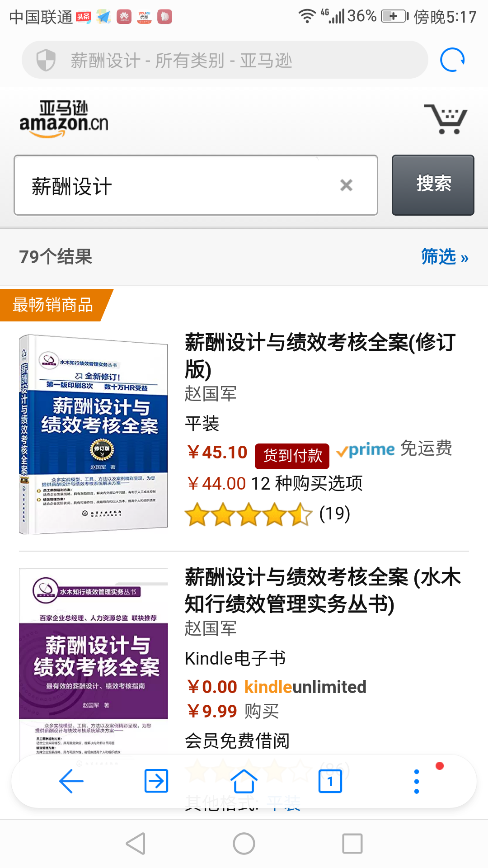The height and width of the screenshot is (868, 488).
Task: Go back with the browser back arrow
Action: (71, 781)
